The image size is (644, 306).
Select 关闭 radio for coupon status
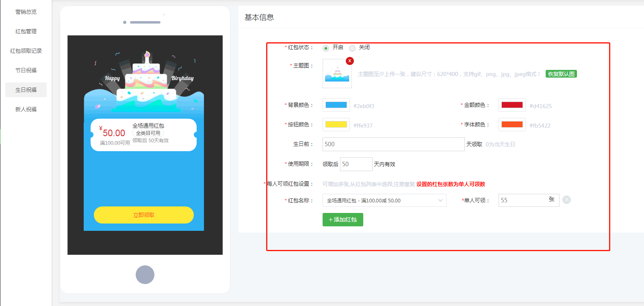[352, 48]
